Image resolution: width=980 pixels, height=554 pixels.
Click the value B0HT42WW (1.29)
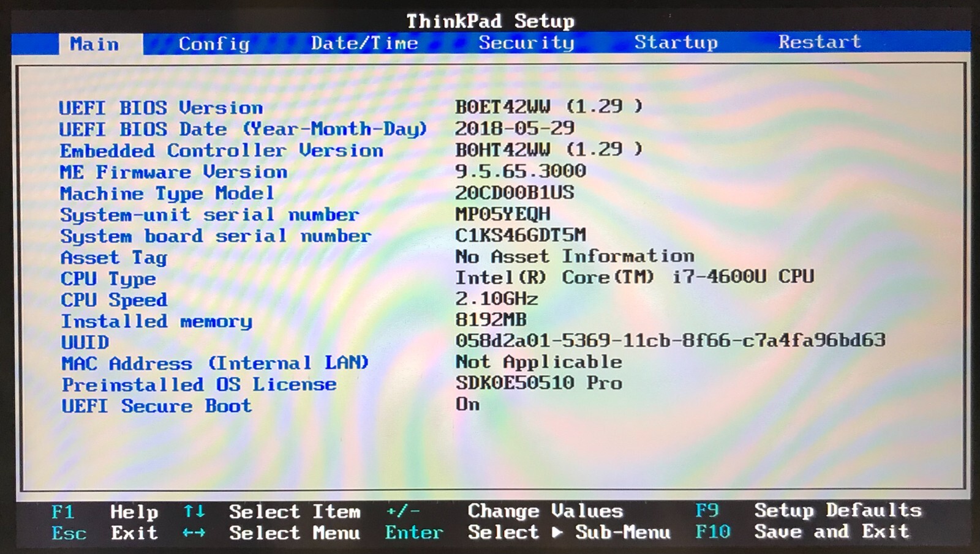(x=549, y=149)
